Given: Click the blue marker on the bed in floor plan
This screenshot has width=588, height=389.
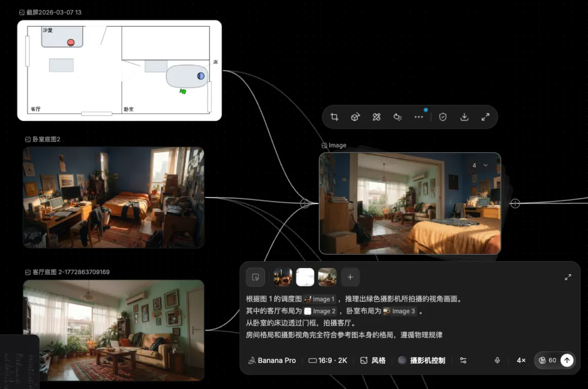Looking at the screenshot, I should coord(200,76).
